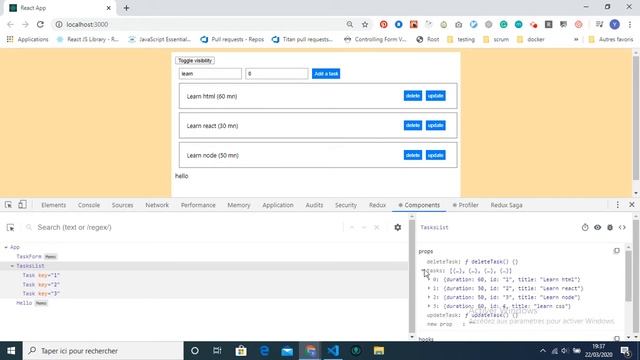Open the docker bookmarks folder
Image resolution: width=640 pixels, height=360 pixels.
pyautogui.click(x=531, y=40)
